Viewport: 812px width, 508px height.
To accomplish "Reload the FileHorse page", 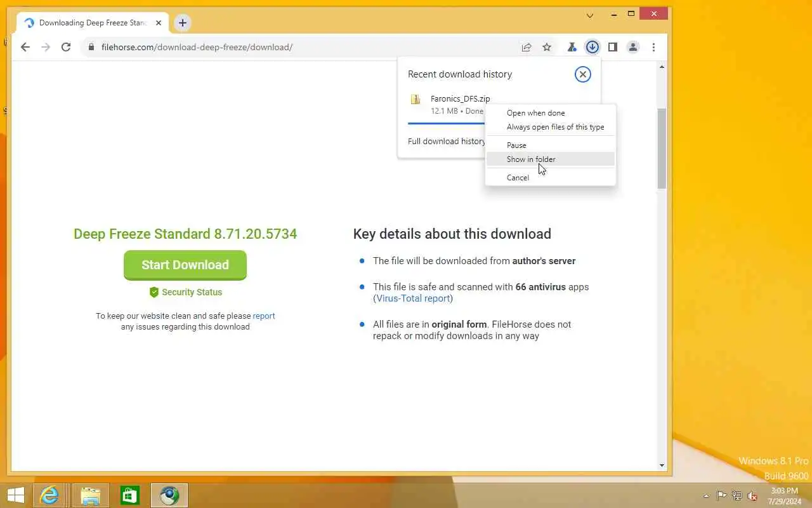I will tap(66, 47).
